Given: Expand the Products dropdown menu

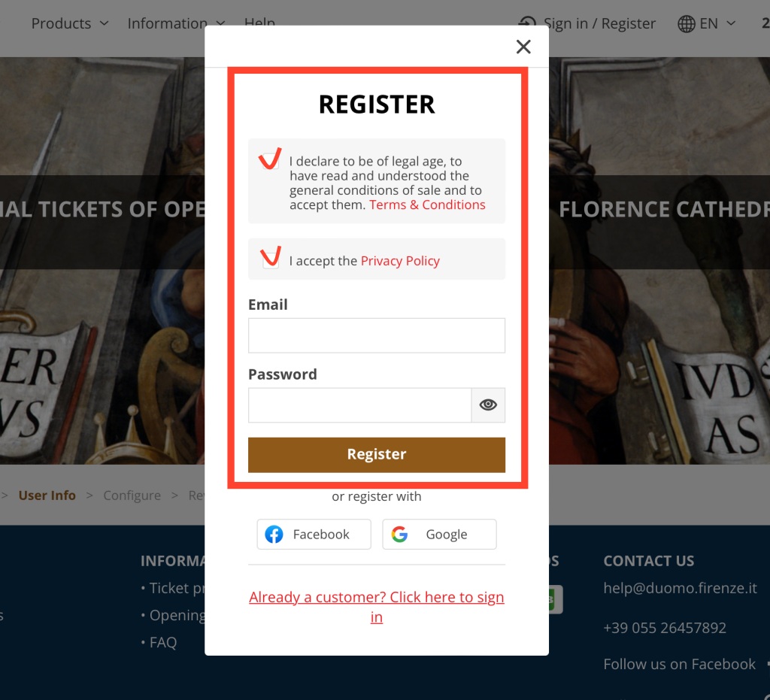Looking at the screenshot, I should pyautogui.click(x=70, y=23).
